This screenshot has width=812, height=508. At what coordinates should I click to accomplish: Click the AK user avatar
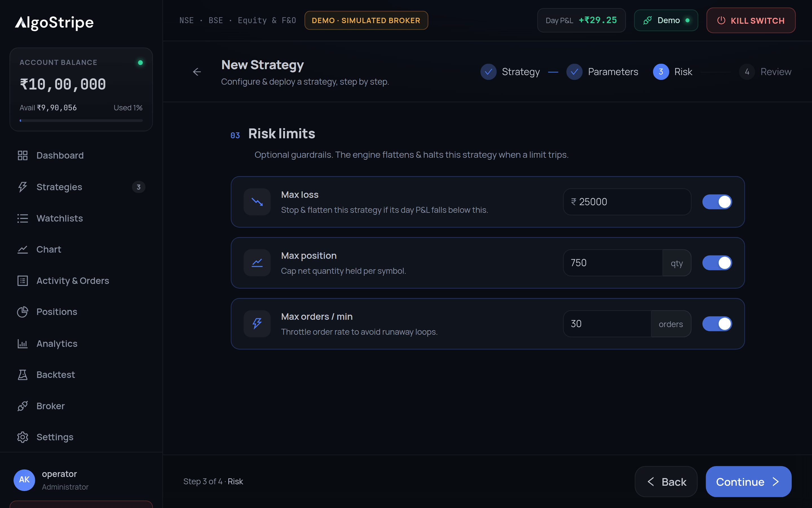coord(24,480)
